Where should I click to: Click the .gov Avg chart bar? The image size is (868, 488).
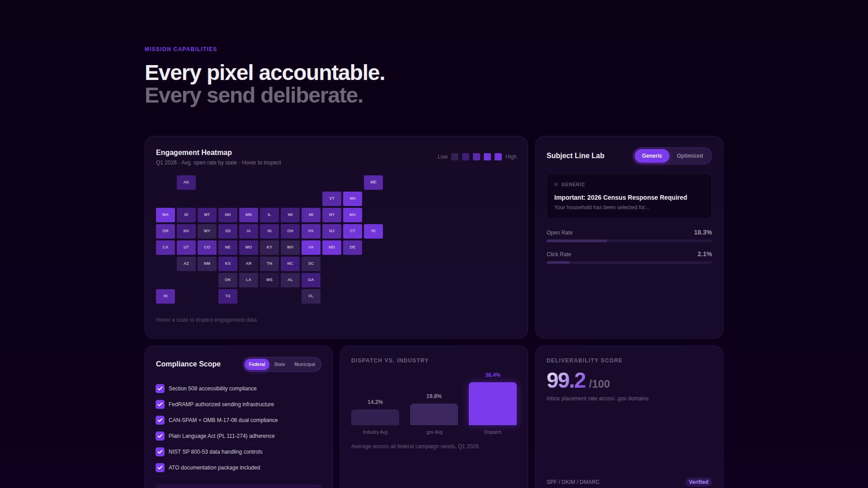click(434, 414)
